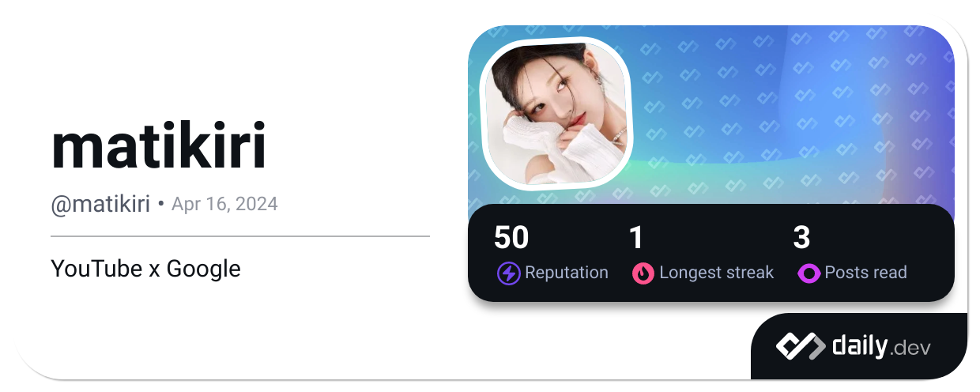Click the Reputation lightning bolt icon

click(x=508, y=273)
